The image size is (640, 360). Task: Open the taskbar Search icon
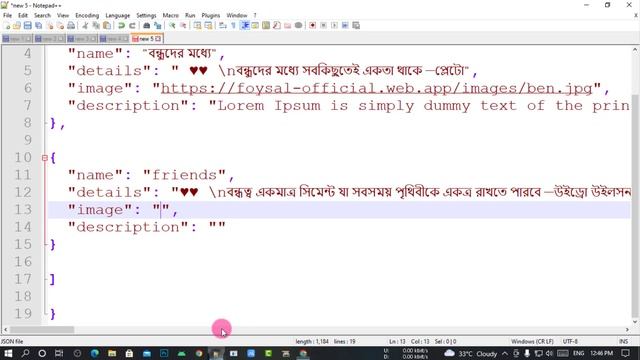coord(25,353)
